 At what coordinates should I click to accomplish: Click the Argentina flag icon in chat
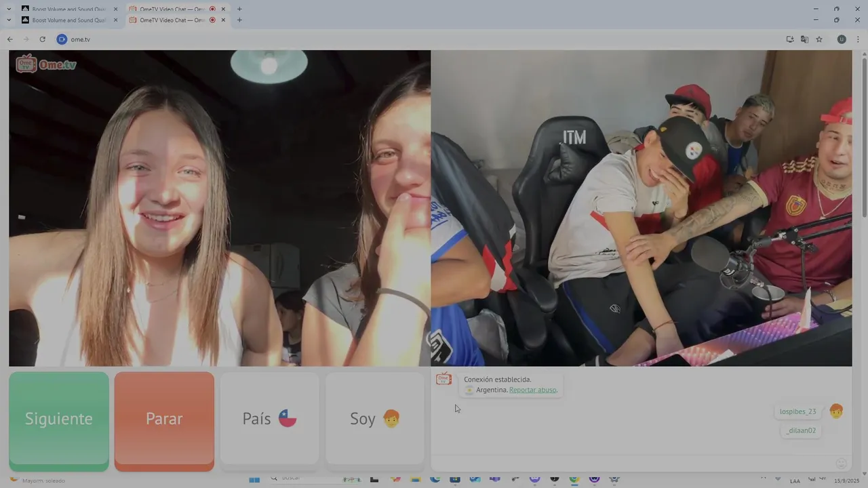(469, 390)
